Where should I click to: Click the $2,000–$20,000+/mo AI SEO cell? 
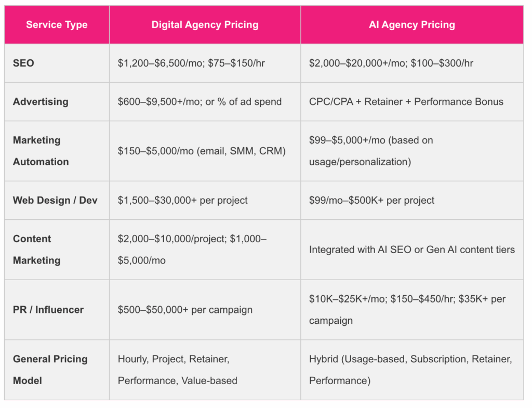391,63
